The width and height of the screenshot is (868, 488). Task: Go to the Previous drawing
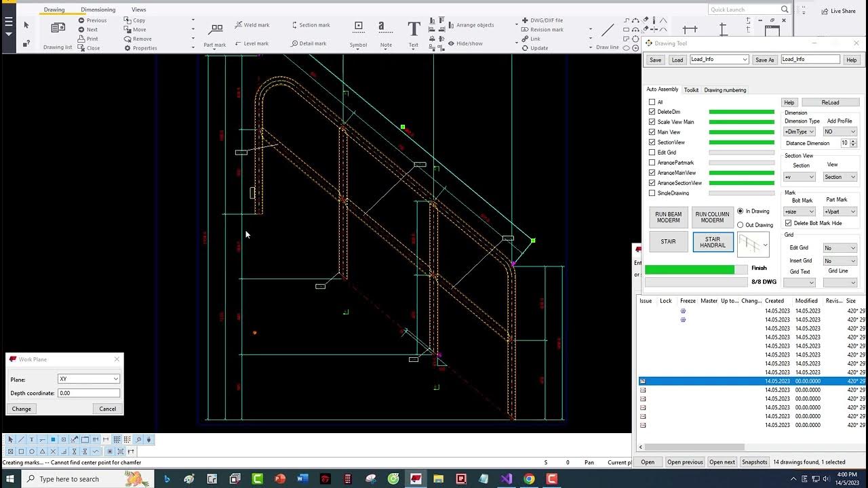92,20
